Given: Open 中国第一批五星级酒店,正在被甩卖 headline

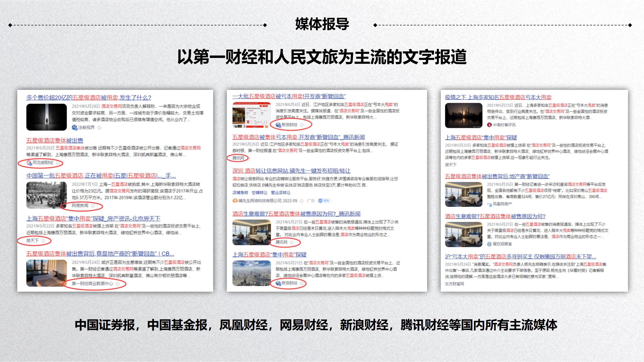Looking at the screenshot, I should coord(101,176).
